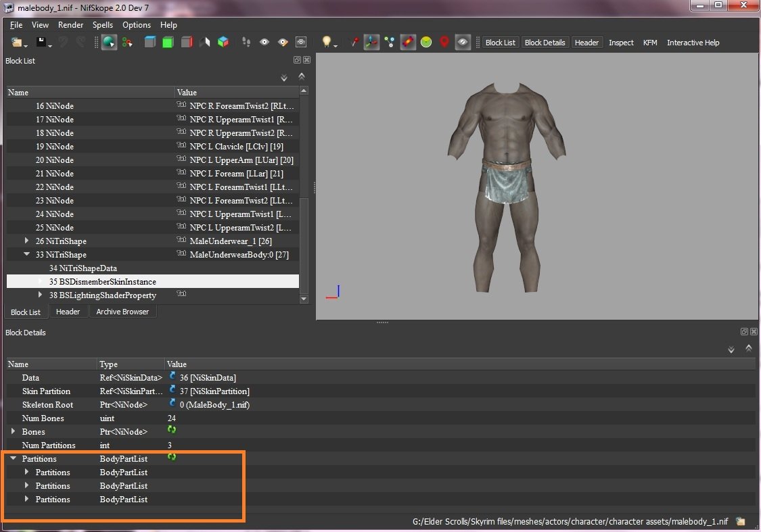
Task: Float the Block List panel
Action: point(297,60)
